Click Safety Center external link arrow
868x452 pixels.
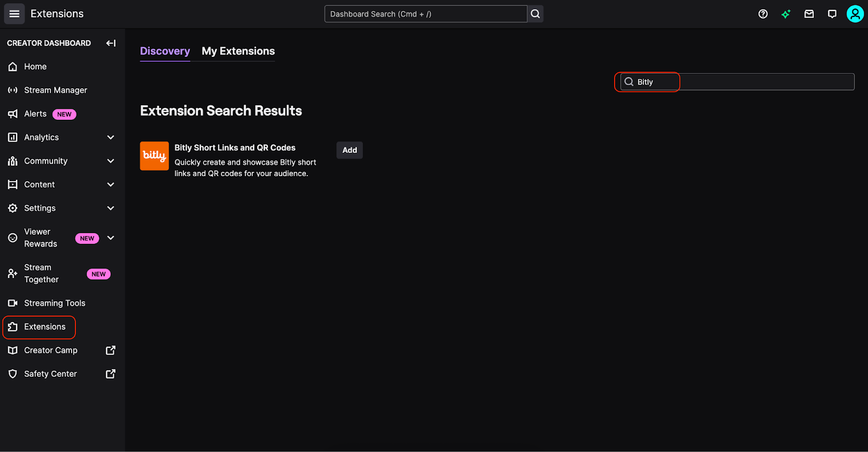[111, 374]
